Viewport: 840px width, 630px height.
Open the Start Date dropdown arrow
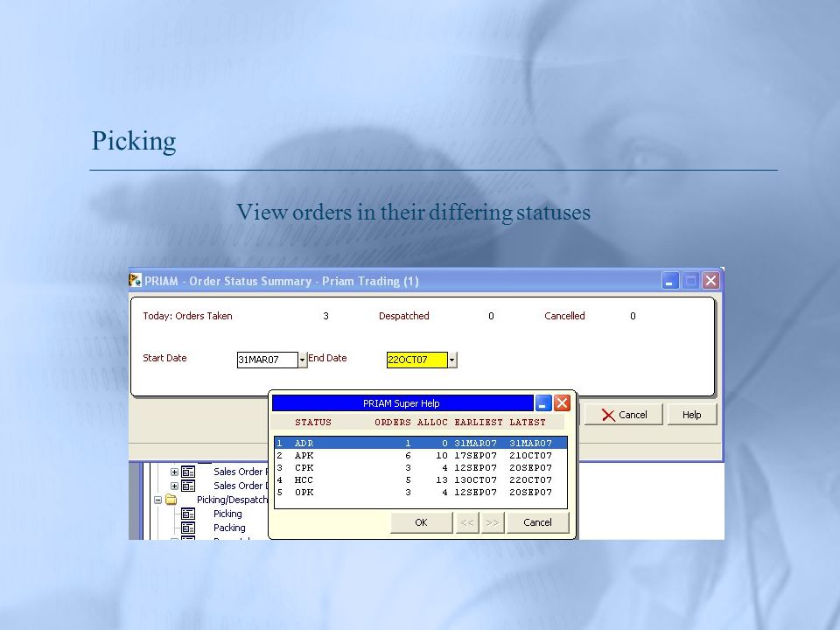[302, 360]
